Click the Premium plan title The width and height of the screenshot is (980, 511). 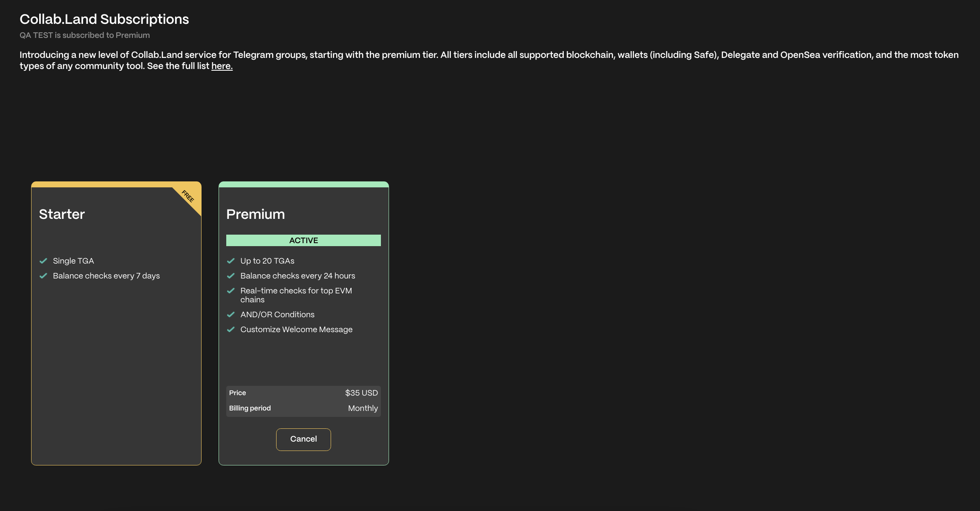(x=256, y=214)
